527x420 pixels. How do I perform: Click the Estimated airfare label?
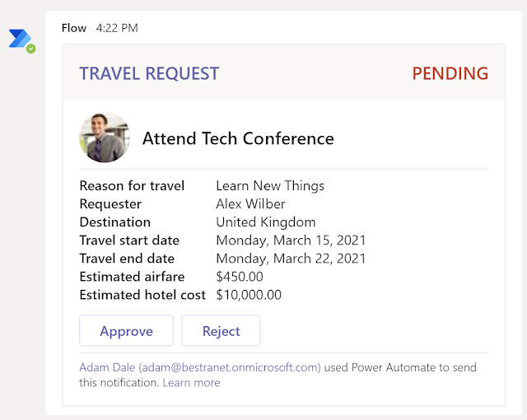click(x=132, y=277)
